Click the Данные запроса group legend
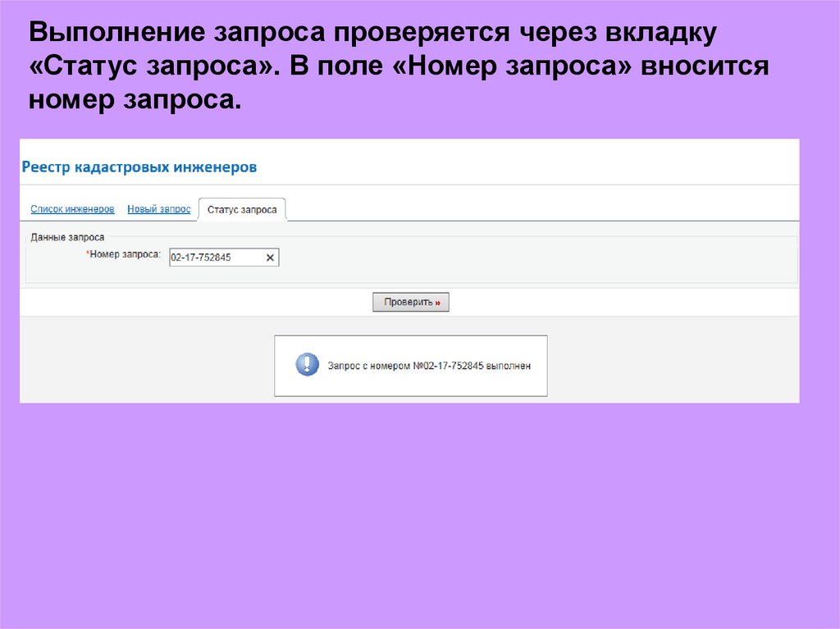Screen dimensions: 840x629 tap(67, 237)
